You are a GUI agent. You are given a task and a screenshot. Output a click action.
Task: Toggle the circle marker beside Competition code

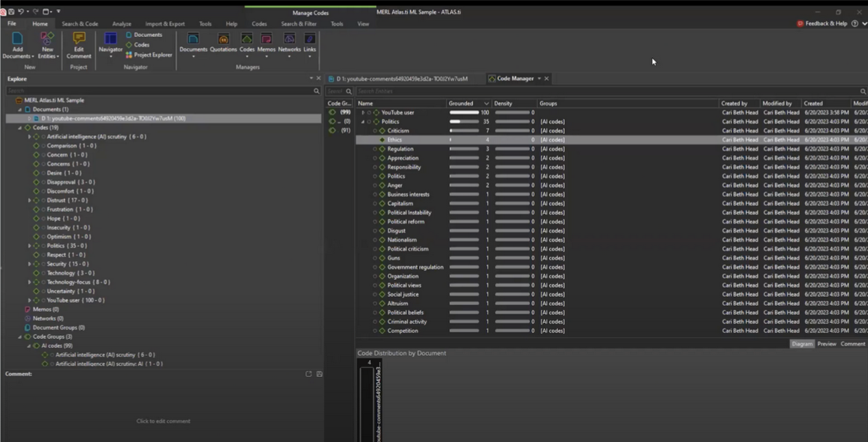[375, 331]
